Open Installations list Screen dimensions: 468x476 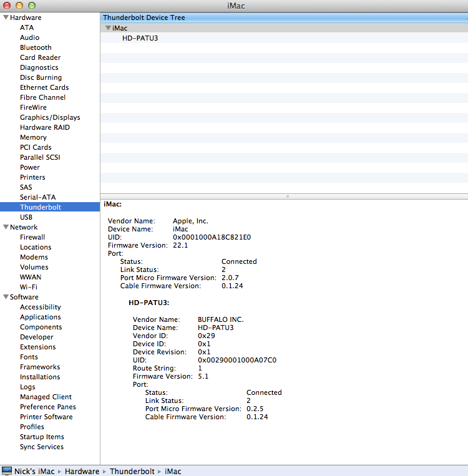[40, 377]
